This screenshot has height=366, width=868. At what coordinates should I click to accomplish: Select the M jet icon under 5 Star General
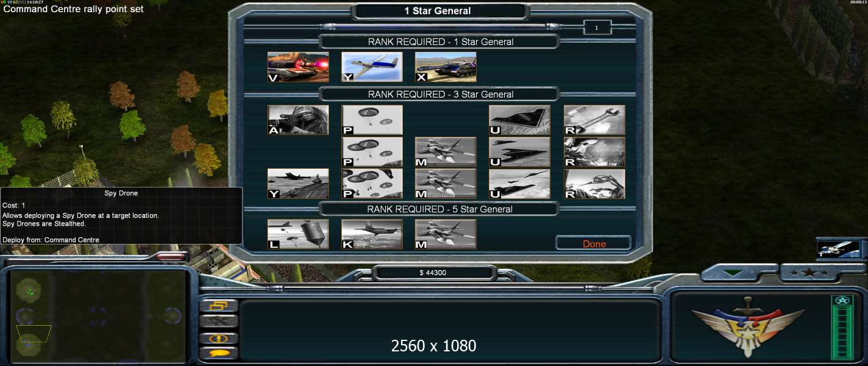click(446, 234)
